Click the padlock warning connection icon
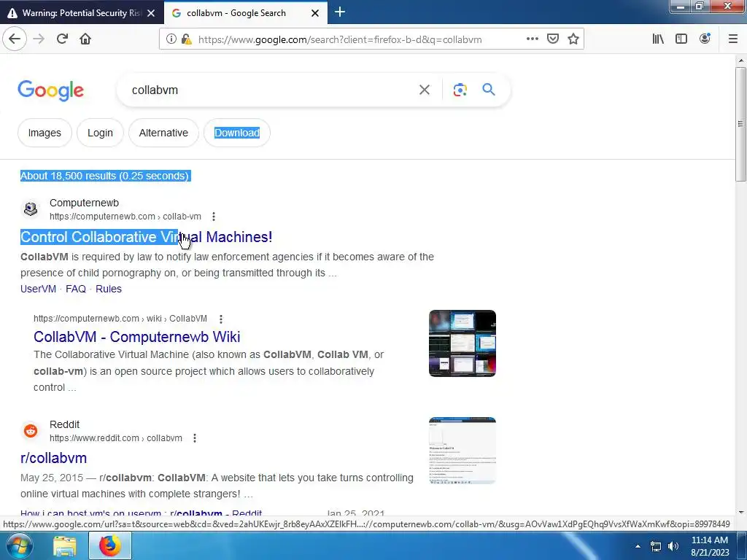The image size is (747, 560). [186, 39]
